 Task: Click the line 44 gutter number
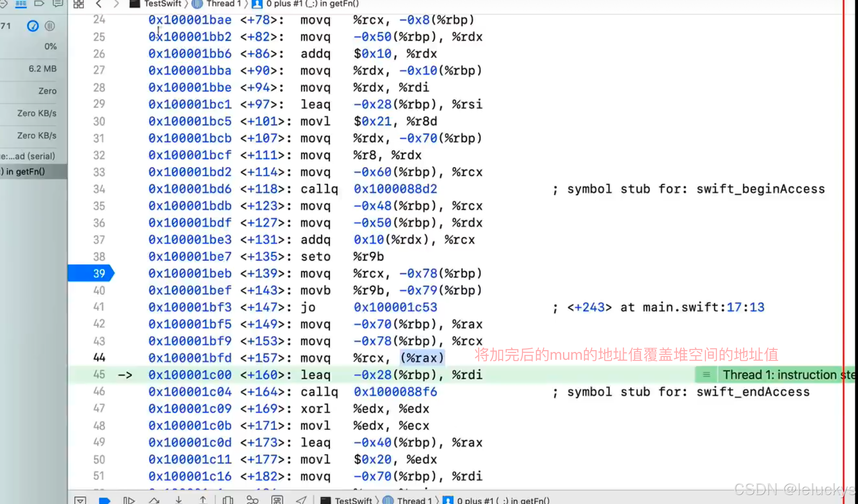click(x=99, y=357)
